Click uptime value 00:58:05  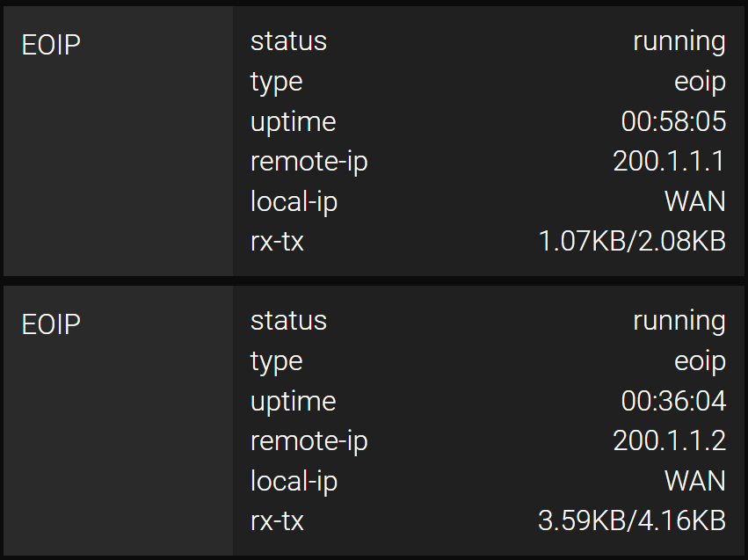[673, 121]
